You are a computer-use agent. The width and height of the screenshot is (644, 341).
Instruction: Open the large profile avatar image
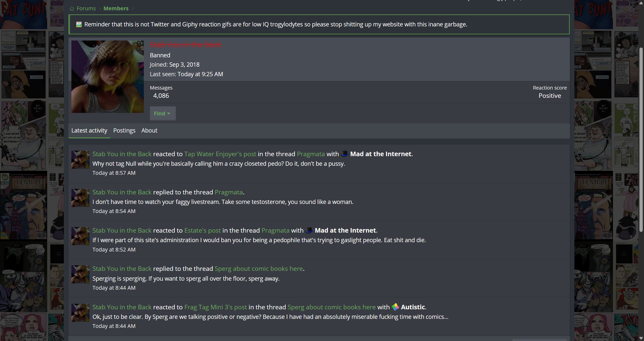(x=108, y=76)
